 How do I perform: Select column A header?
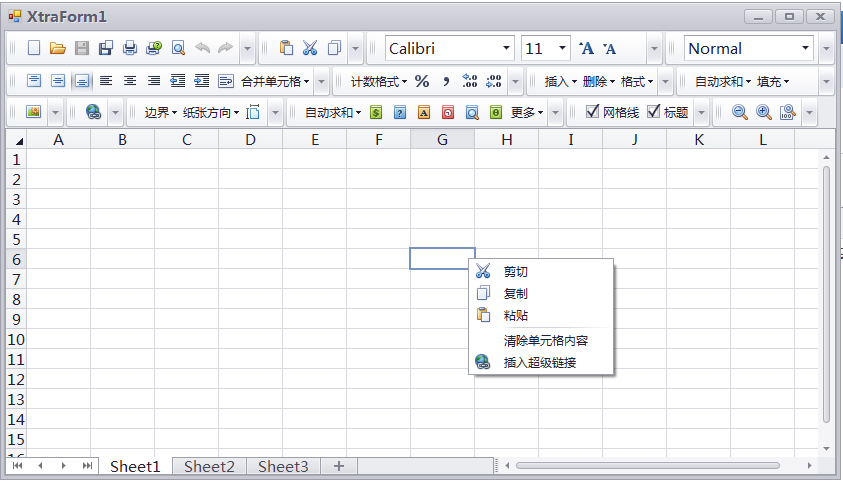tap(59, 140)
